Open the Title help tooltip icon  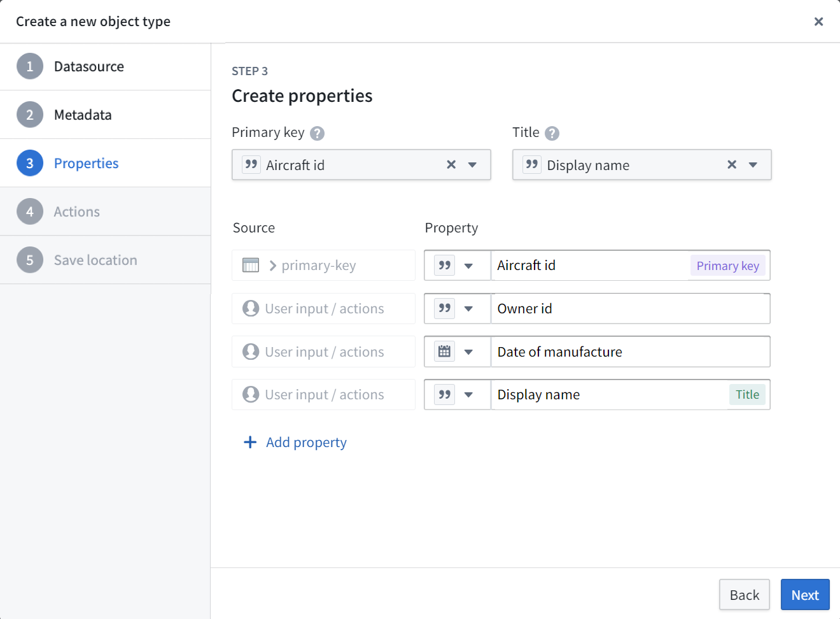(x=552, y=133)
